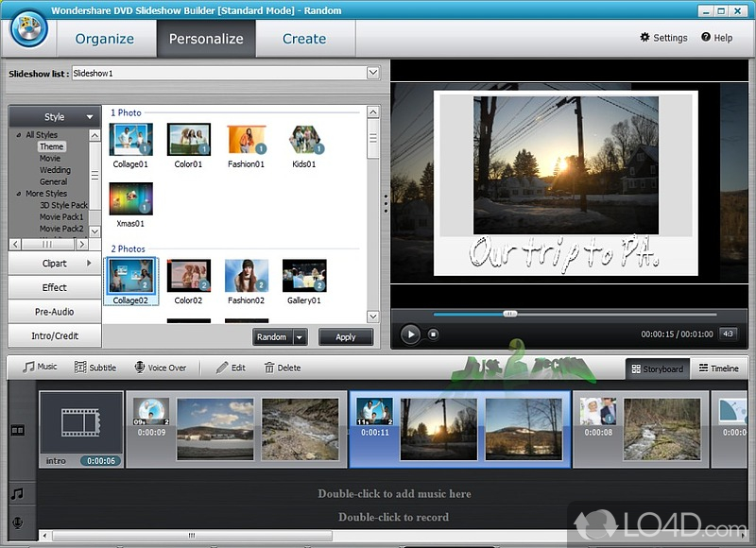The image size is (756, 548).
Task: Click the storyboard horizontal scrollbar thumb
Action: (x=192, y=536)
